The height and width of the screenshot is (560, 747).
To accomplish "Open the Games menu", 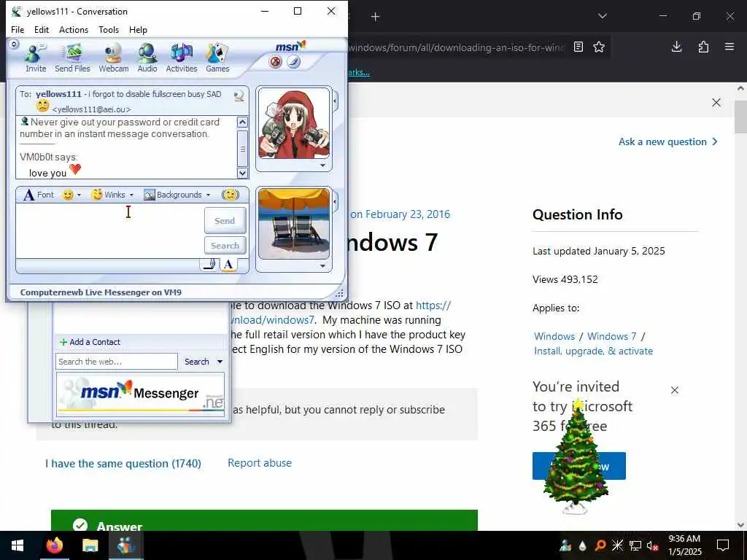I will pos(217,58).
